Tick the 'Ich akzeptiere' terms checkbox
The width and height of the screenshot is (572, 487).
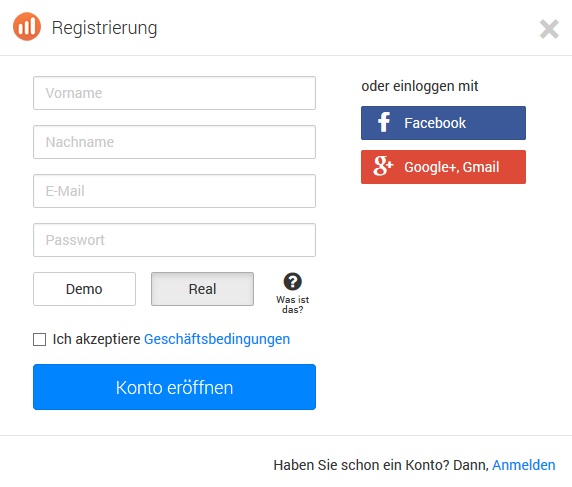[39, 339]
